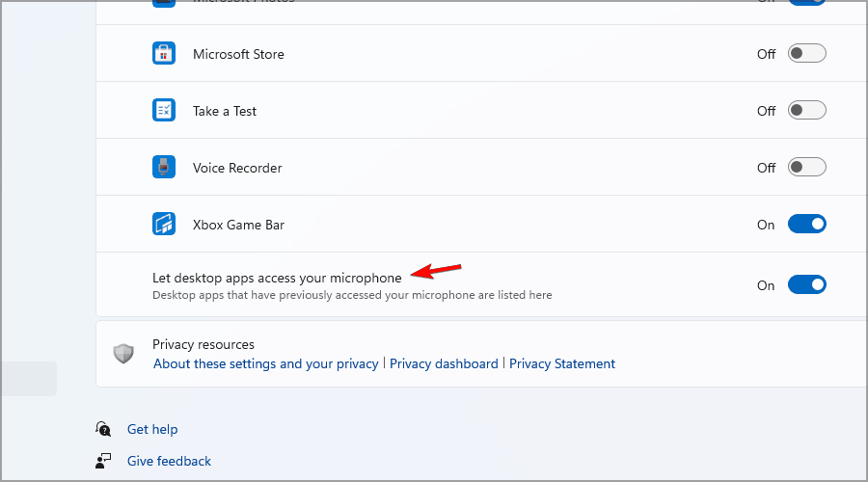Open About these settings and your privacy
Viewport: 868px width, 482px height.
click(x=266, y=363)
